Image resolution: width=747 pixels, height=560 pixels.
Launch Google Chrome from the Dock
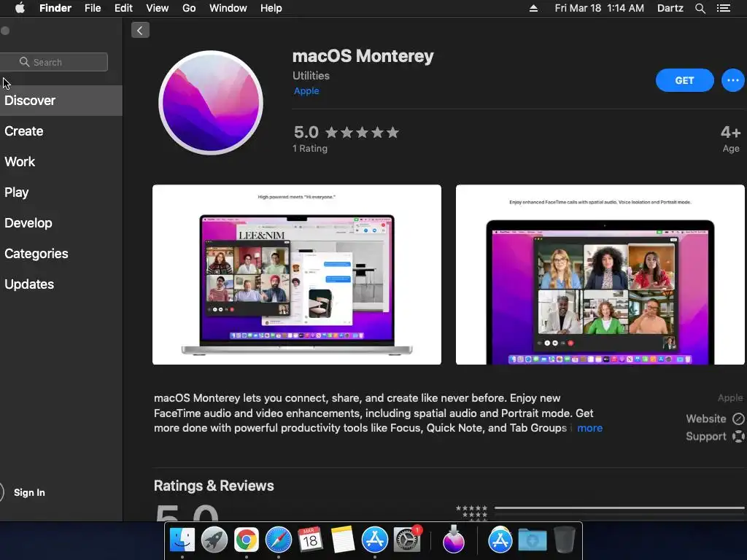(x=247, y=540)
